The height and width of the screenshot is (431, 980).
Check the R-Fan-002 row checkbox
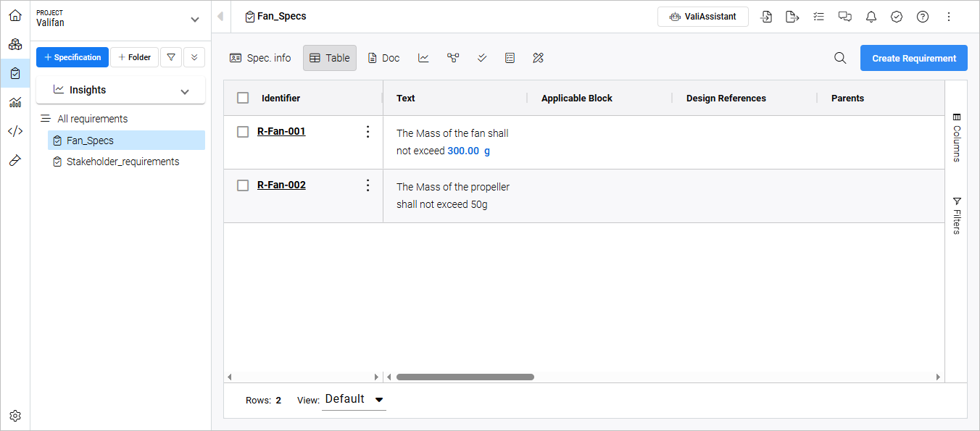[243, 185]
